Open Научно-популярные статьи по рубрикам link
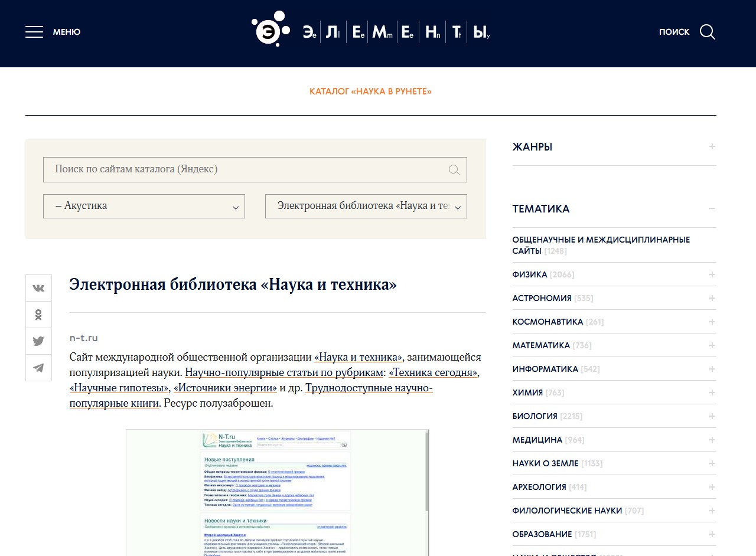The image size is (756, 556). (x=284, y=372)
